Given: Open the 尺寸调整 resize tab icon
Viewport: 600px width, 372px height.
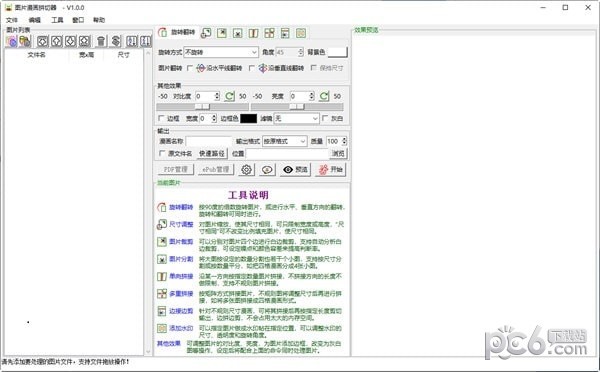Looking at the screenshot, I should point(206,33).
